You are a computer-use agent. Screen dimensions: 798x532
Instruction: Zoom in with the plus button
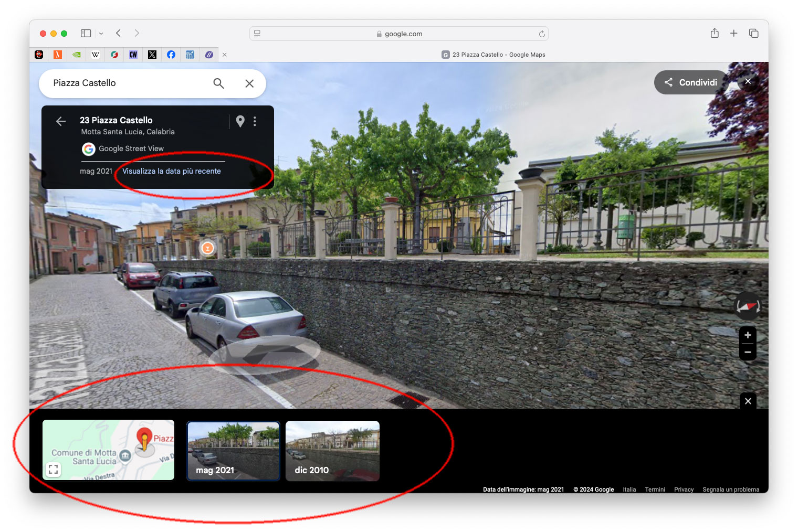[x=748, y=335]
